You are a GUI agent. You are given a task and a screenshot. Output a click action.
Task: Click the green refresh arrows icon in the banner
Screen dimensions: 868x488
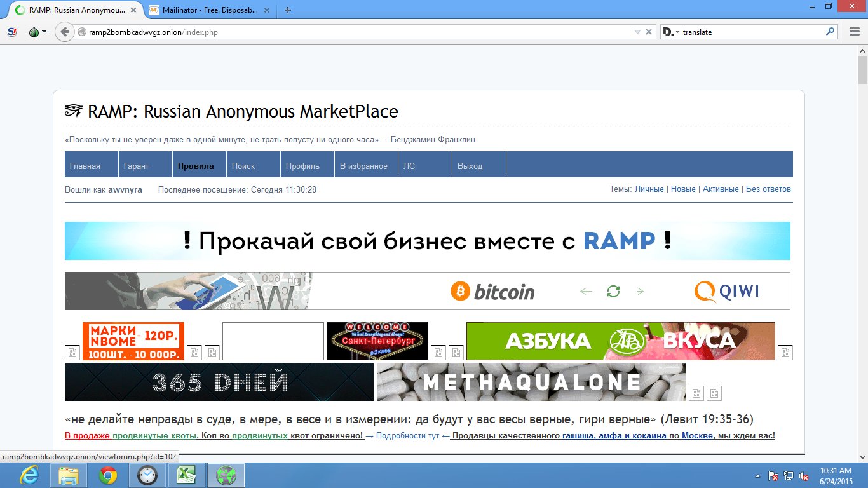[613, 291]
